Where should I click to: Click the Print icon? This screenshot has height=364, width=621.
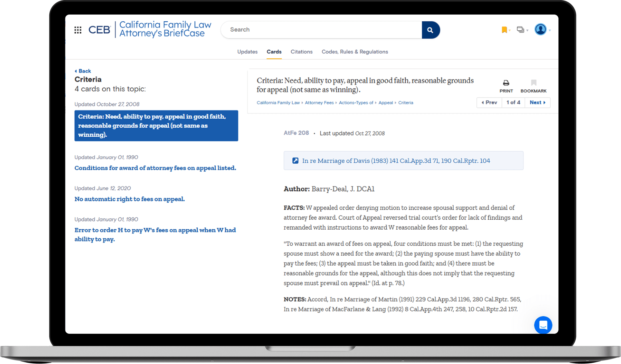click(x=506, y=83)
